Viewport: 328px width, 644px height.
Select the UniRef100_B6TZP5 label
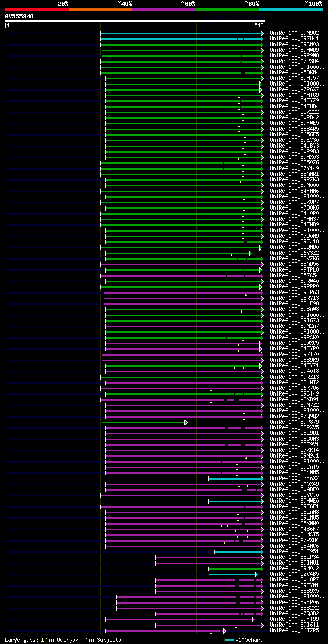click(294, 630)
